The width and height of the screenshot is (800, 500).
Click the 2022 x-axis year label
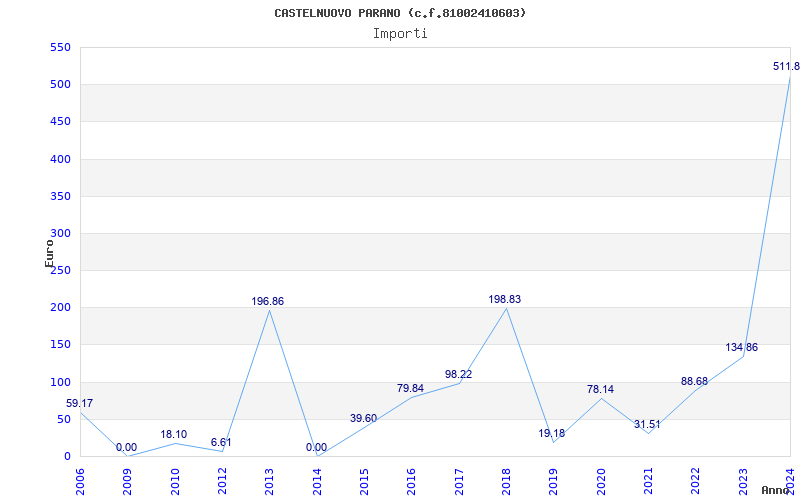(x=695, y=482)
